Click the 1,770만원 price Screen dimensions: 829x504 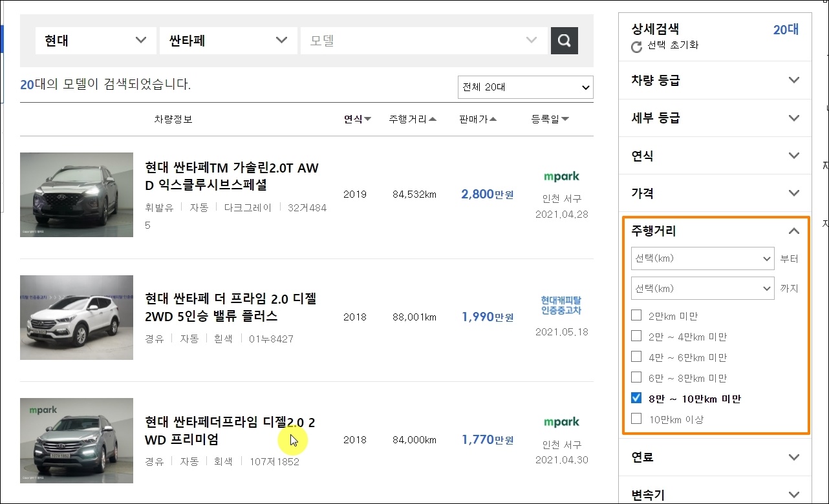[x=488, y=439]
